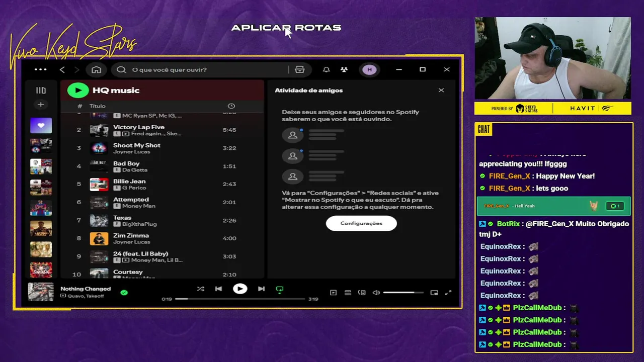The image size is (644, 362).
Task: Sort by the # column header
Action: [x=79, y=106]
